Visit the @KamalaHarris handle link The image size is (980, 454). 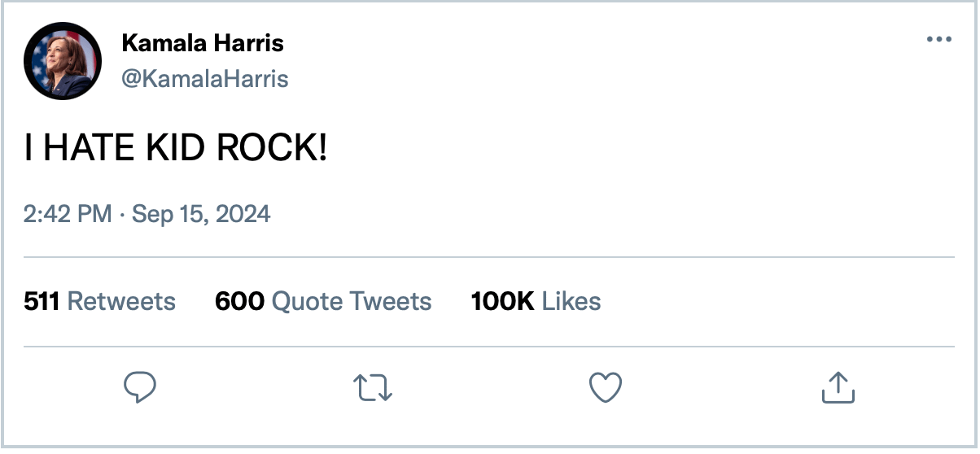click(205, 79)
